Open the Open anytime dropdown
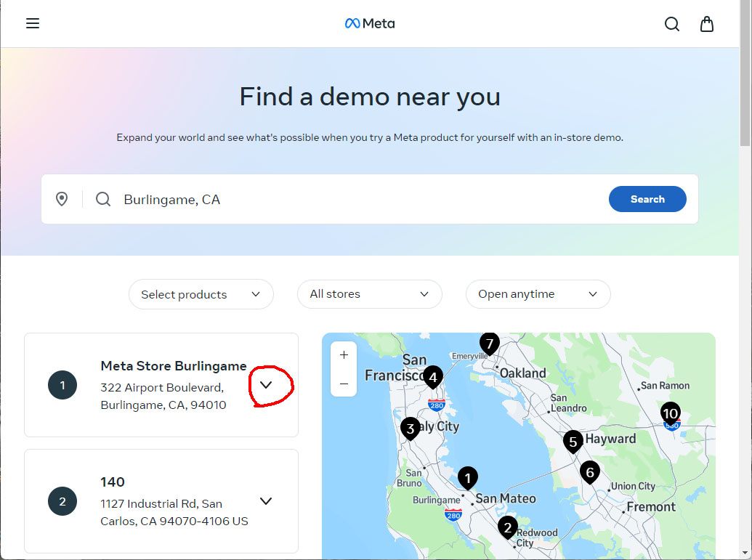The width and height of the screenshot is (752, 560). click(538, 294)
